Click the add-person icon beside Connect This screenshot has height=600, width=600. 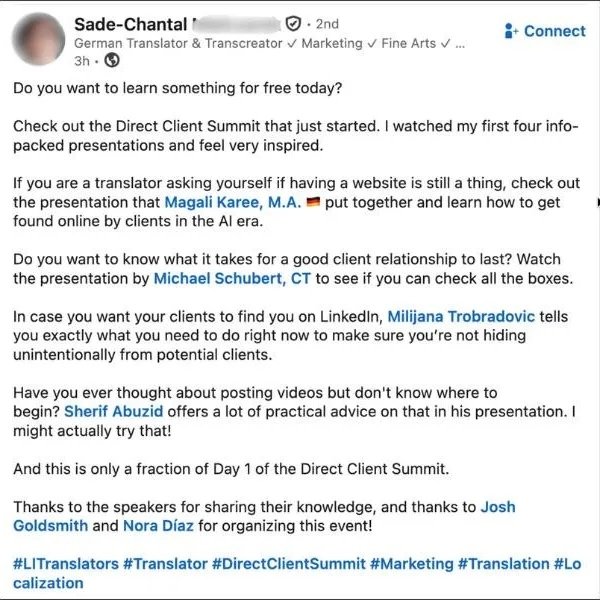point(511,31)
